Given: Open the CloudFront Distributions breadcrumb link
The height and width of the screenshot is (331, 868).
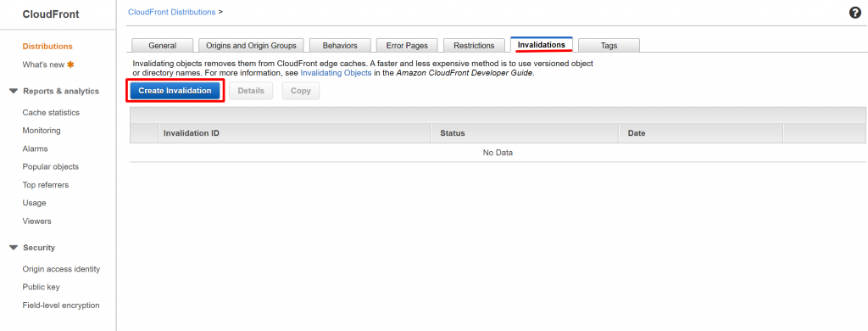Looking at the screenshot, I should (171, 12).
